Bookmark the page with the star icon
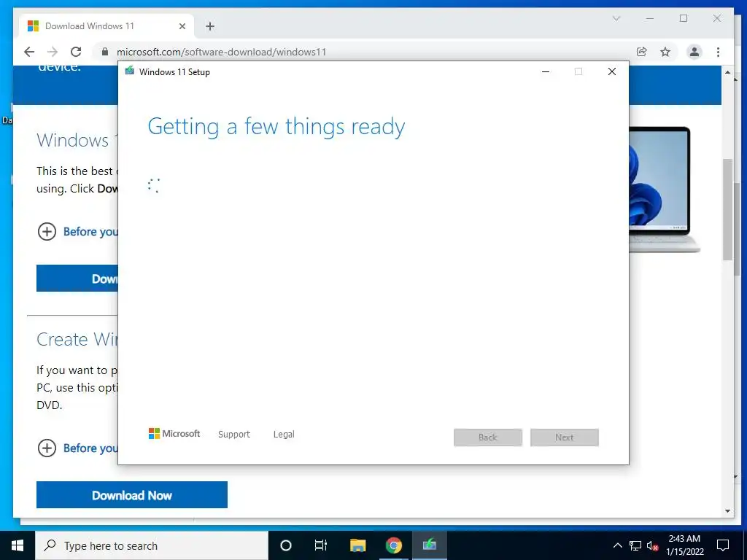Image resolution: width=747 pixels, height=560 pixels. coord(665,52)
